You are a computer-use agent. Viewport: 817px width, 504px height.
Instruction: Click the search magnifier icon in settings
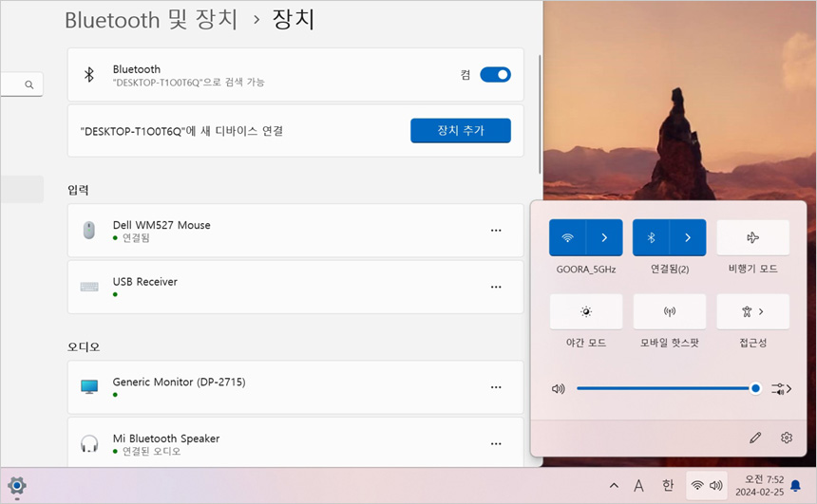29,85
